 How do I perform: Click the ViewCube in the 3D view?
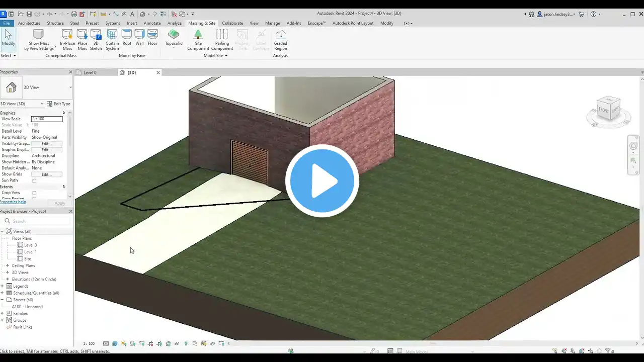(609, 110)
